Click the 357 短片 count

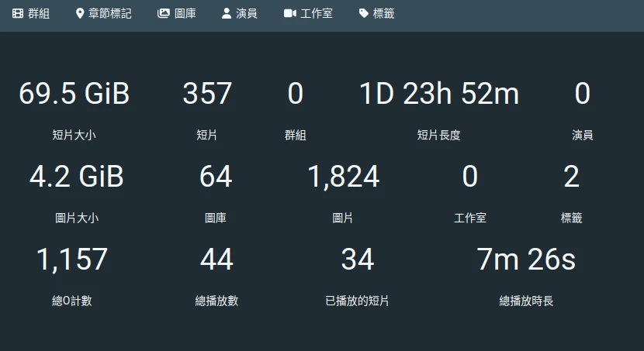coord(207,94)
